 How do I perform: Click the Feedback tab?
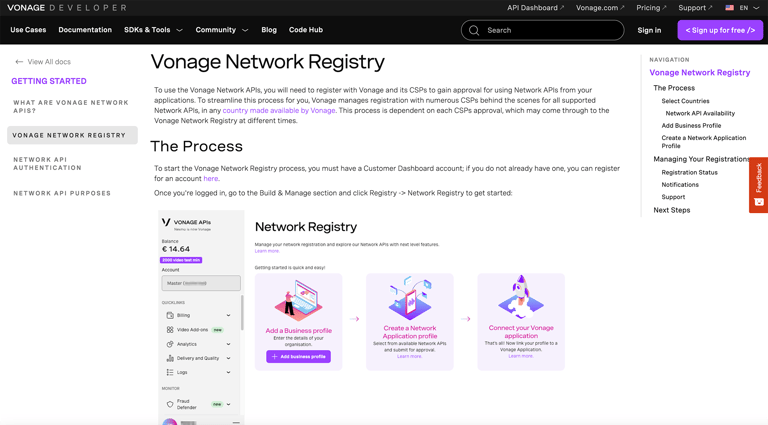(x=758, y=185)
